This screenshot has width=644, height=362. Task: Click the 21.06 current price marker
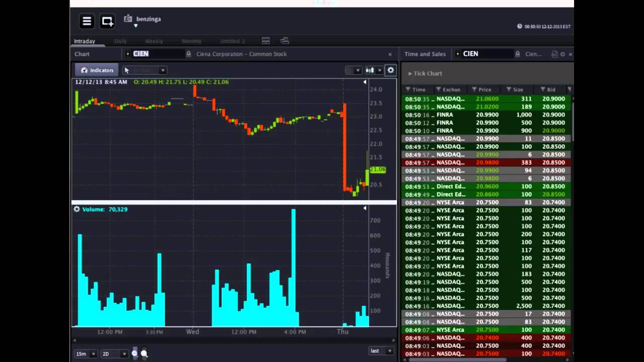tap(378, 170)
